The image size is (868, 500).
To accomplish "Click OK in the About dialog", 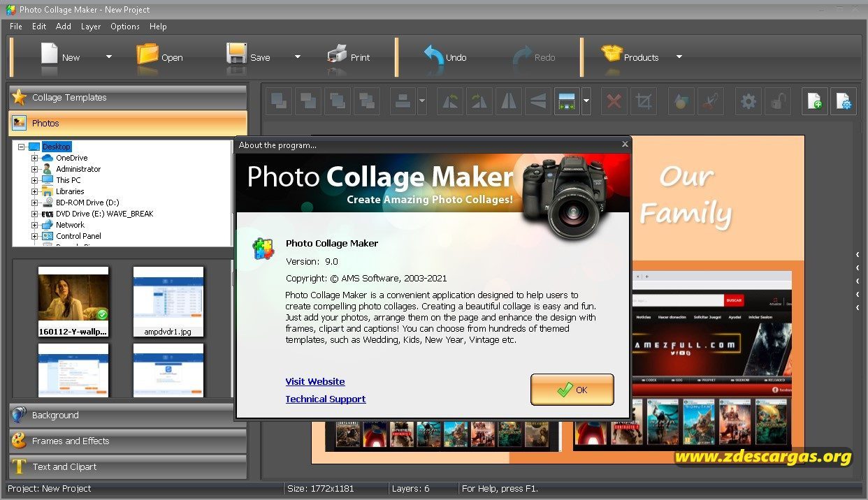I will point(572,390).
